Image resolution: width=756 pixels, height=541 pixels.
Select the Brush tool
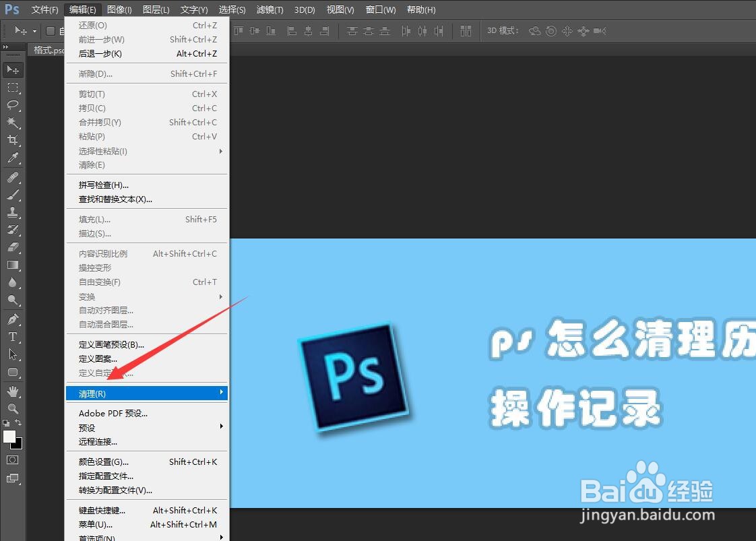[13, 193]
